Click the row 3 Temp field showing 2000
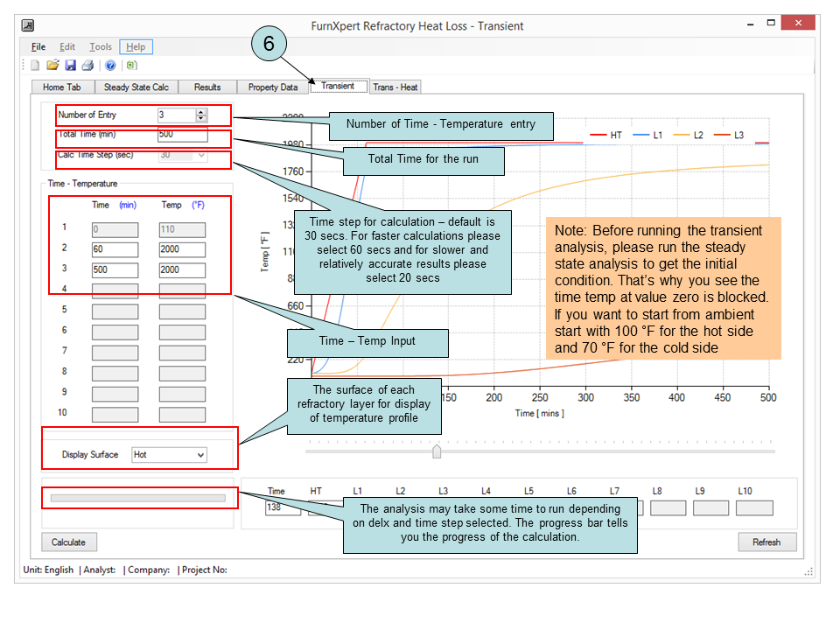Screen dimensions: 840x630 182,270
